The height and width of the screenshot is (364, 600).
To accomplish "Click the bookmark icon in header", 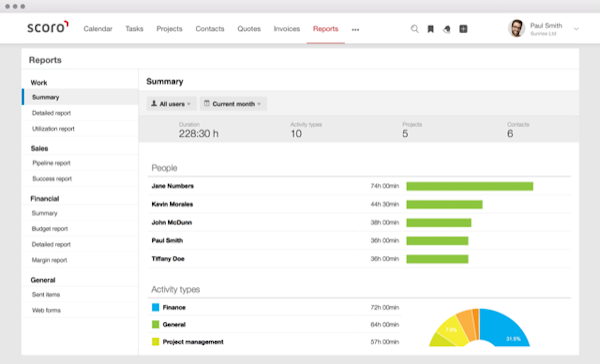I will (x=430, y=29).
